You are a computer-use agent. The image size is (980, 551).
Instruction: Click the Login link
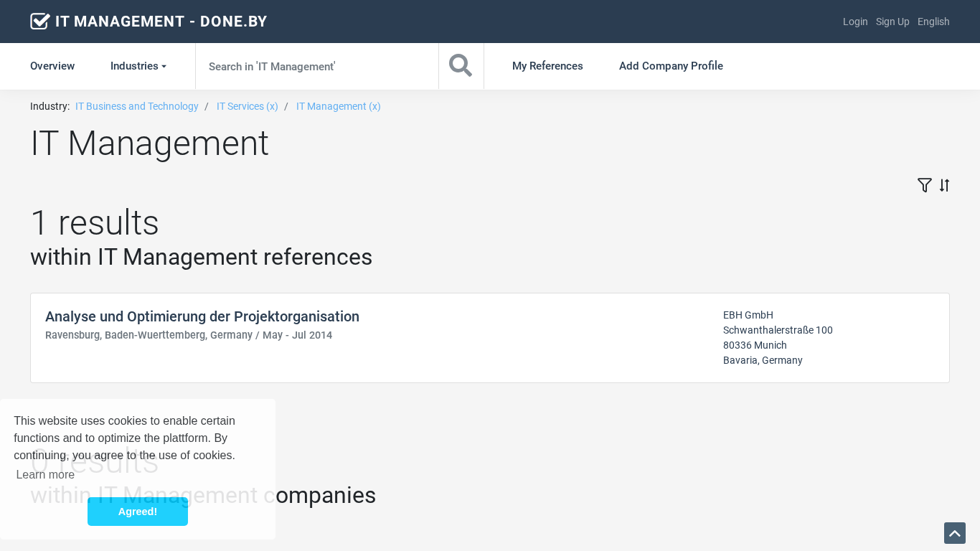(855, 22)
